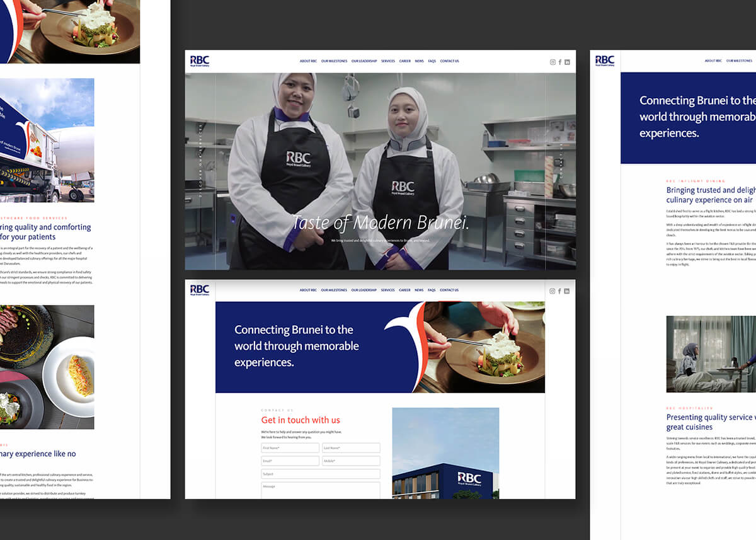Screen dimensions: 756x540
Task: Open Our Leadership in the homepage navigation
Action: pyautogui.click(x=364, y=61)
